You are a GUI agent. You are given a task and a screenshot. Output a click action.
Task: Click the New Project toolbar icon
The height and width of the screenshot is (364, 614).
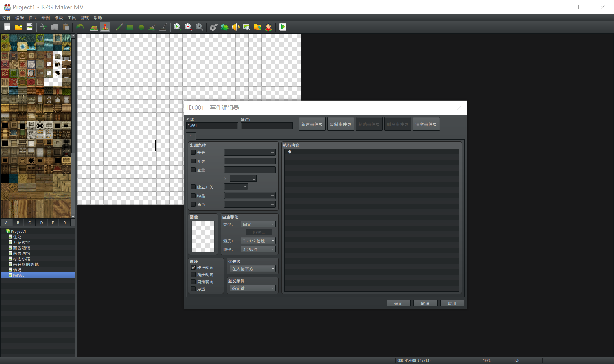[x=7, y=27]
